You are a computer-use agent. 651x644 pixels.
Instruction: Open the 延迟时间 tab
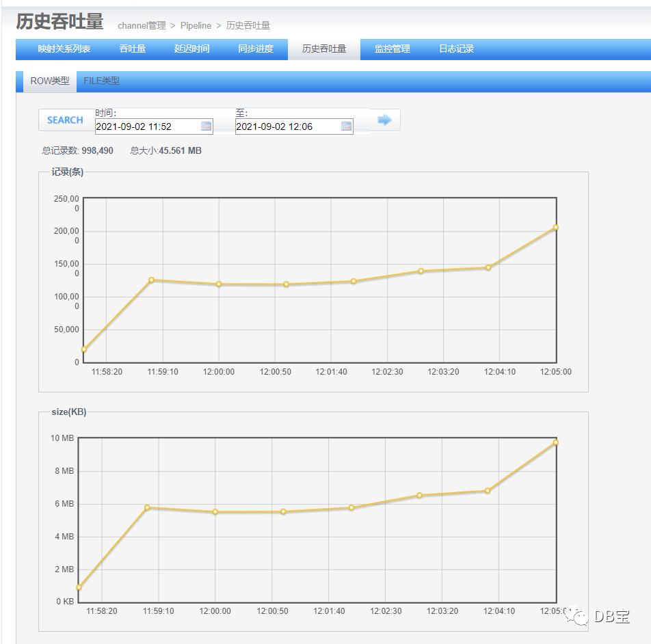pyautogui.click(x=191, y=49)
